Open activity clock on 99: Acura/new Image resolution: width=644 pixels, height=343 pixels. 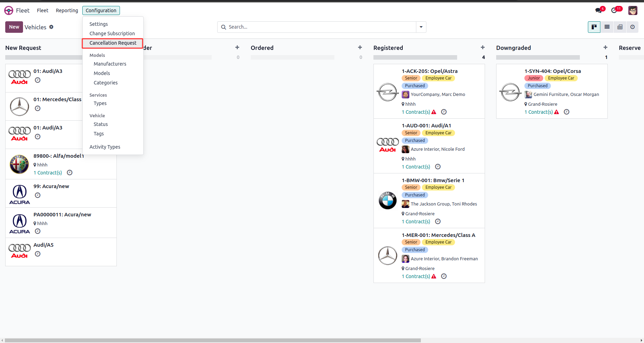(38, 195)
